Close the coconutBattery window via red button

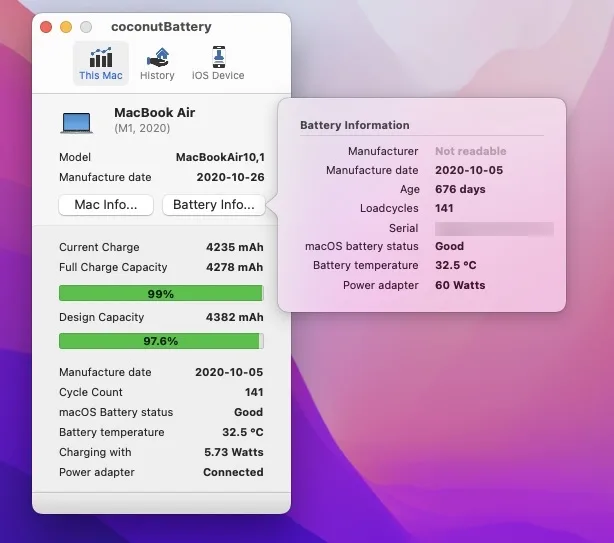(x=46, y=27)
